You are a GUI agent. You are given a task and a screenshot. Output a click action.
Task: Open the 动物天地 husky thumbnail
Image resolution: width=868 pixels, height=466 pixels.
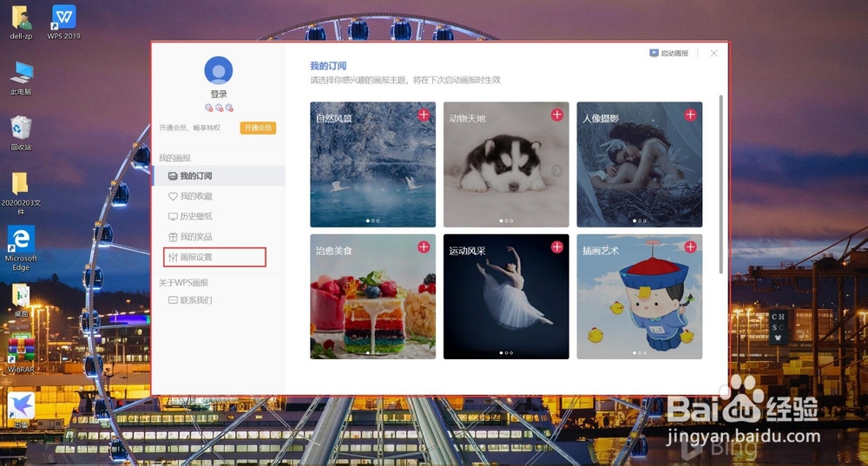click(506, 164)
